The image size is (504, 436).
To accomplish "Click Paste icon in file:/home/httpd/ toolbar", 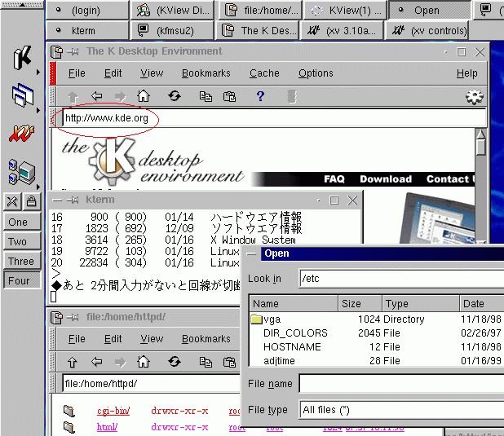I will click(x=229, y=362).
